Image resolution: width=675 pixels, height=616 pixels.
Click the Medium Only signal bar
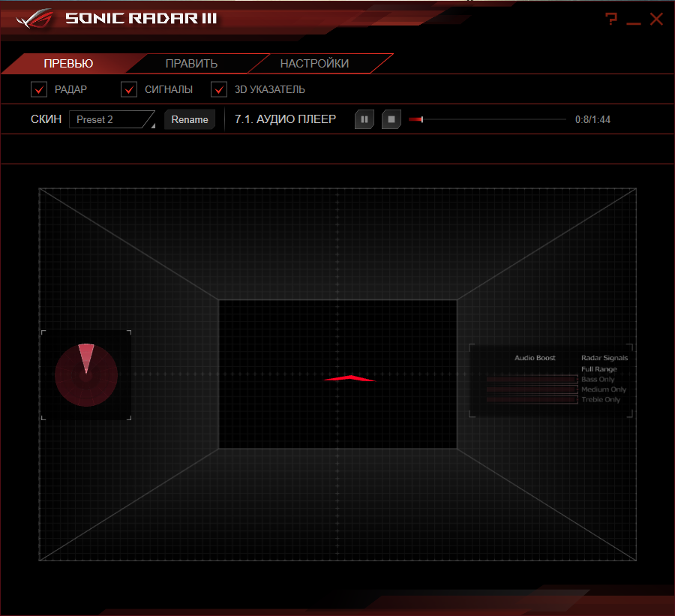coord(532,389)
